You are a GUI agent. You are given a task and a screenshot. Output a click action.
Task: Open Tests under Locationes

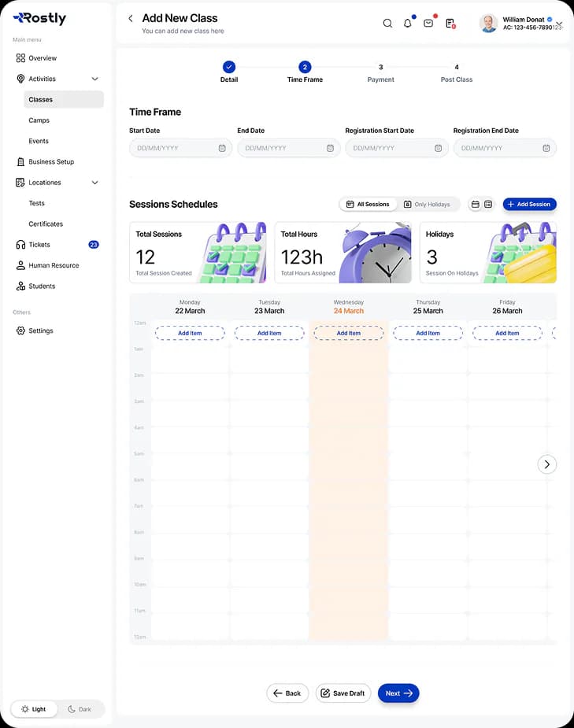pos(37,203)
